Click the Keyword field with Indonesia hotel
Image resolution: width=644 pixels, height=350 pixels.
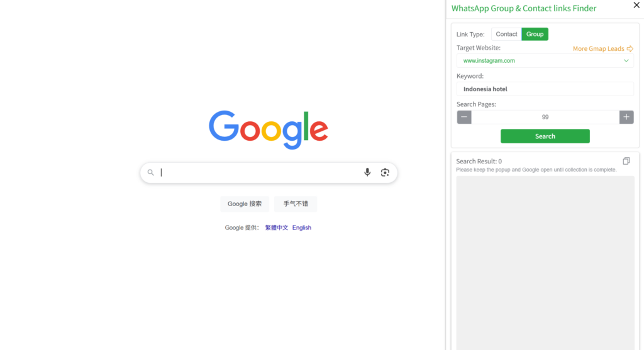pos(545,89)
